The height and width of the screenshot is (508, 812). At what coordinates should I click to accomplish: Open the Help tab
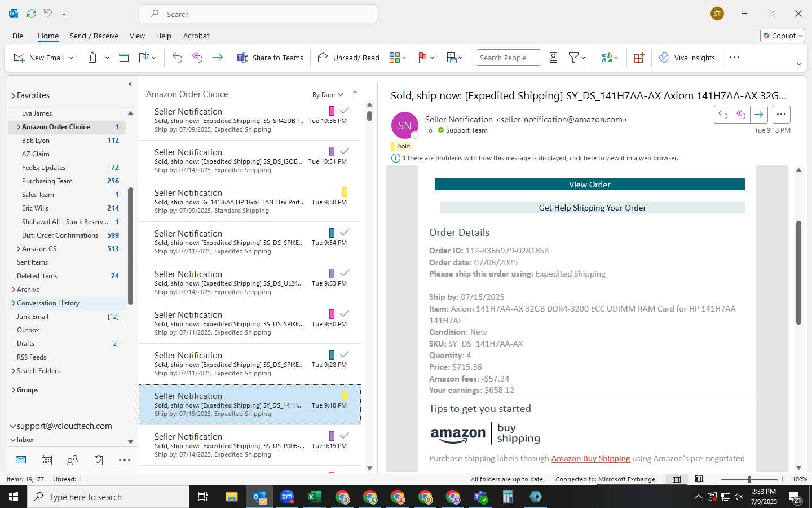coord(164,36)
